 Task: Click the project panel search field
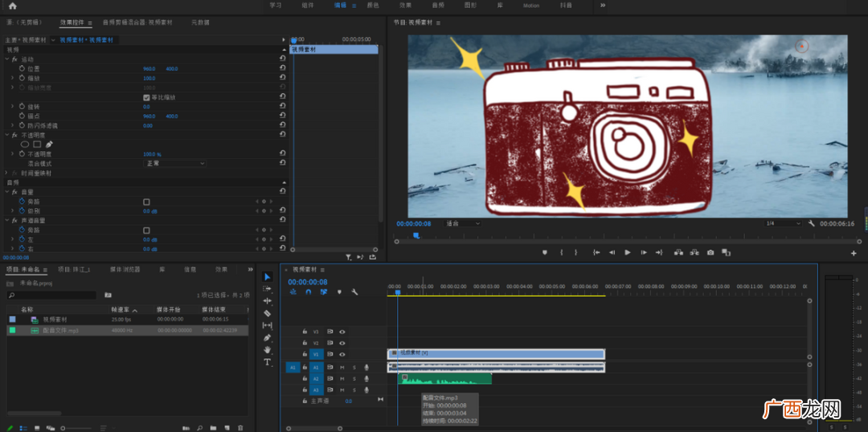(x=51, y=295)
